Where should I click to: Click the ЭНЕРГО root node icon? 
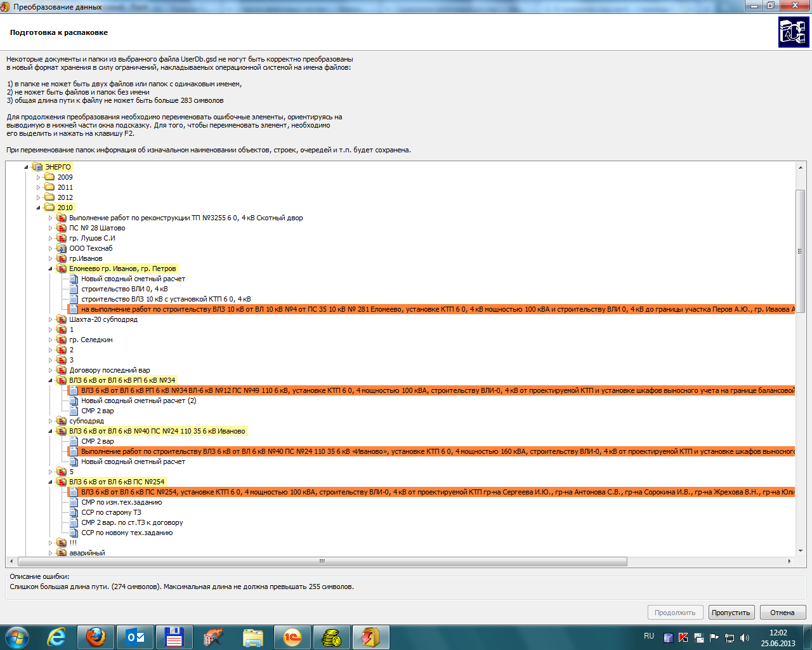click(x=37, y=167)
